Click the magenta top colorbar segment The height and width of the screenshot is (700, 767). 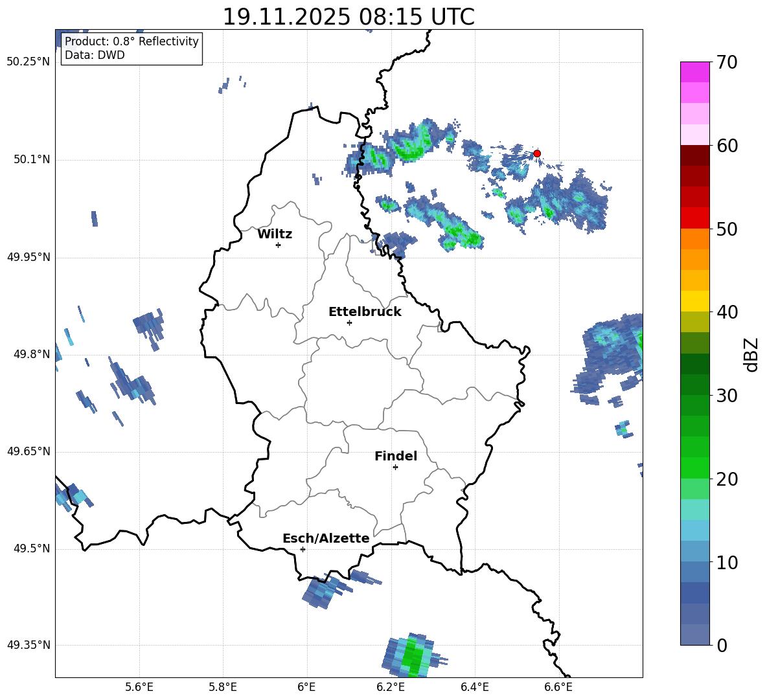tap(694, 73)
